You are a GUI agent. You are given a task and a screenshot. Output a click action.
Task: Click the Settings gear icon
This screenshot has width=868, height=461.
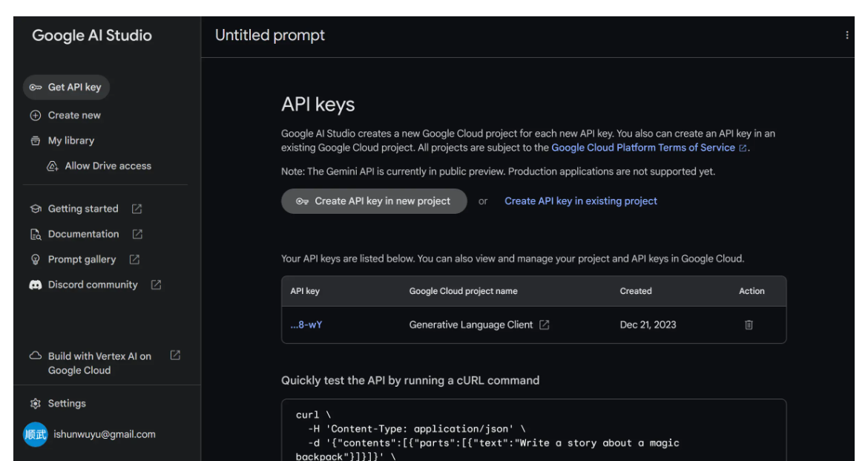[36, 403]
